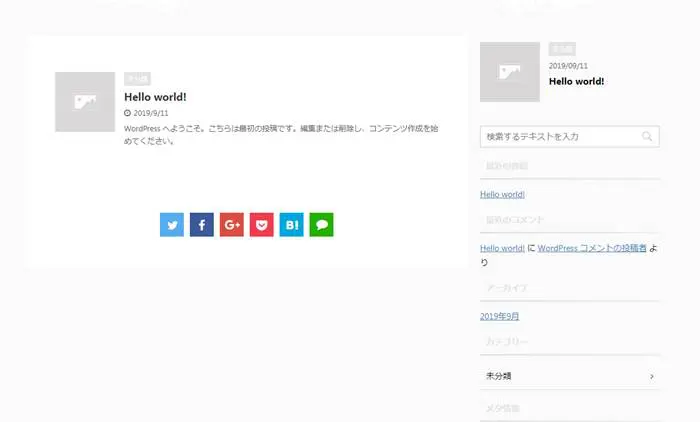Type in the search text field
The height and width of the screenshot is (422, 700).
tap(560, 136)
